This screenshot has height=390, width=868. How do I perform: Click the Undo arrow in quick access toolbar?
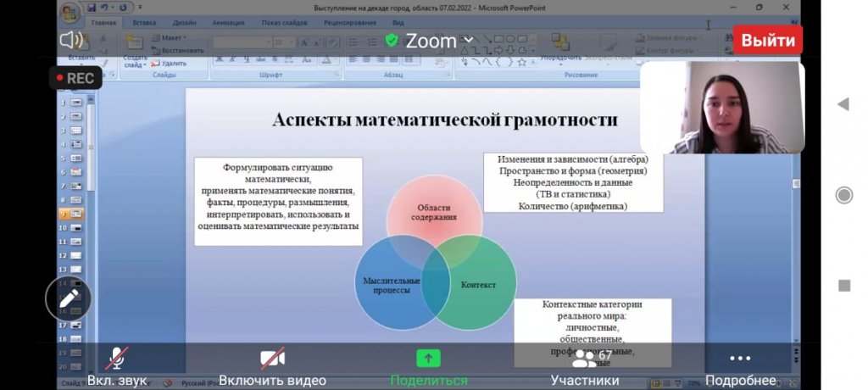(104, 8)
